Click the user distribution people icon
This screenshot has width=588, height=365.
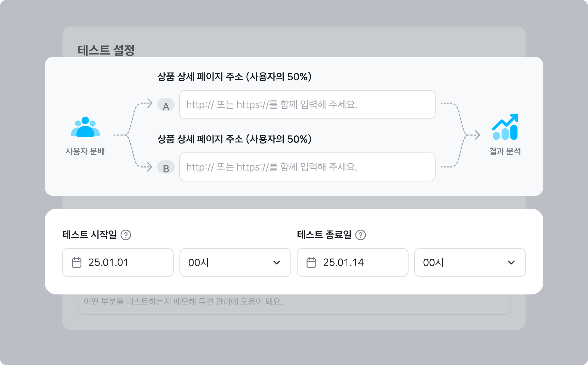click(85, 127)
